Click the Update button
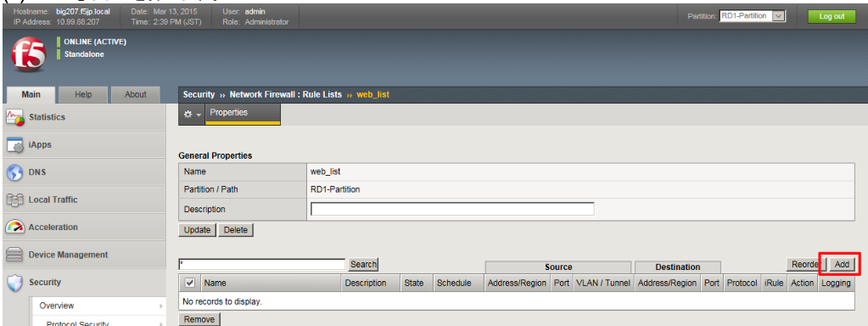868x326 pixels. click(x=197, y=230)
